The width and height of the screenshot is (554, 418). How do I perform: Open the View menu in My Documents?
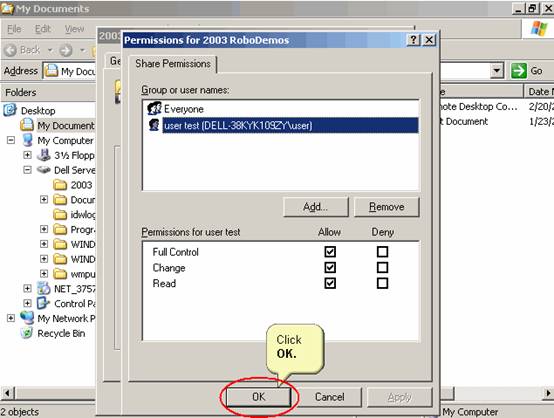74,29
